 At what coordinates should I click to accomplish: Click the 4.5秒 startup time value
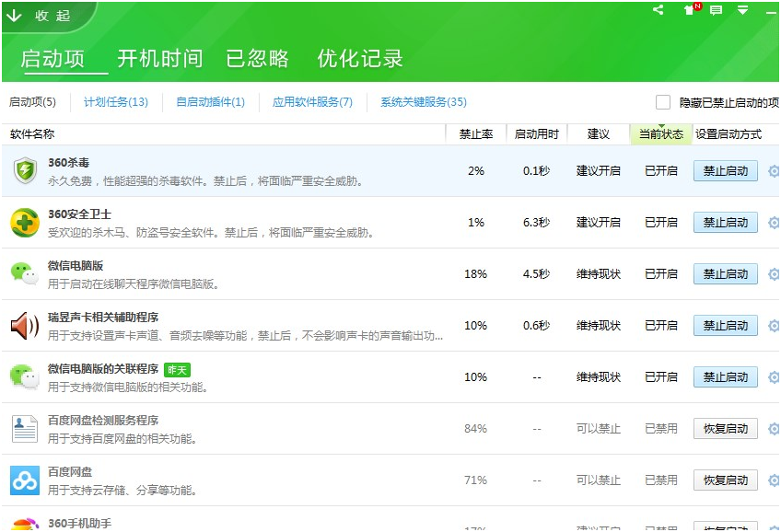click(536, 274)
